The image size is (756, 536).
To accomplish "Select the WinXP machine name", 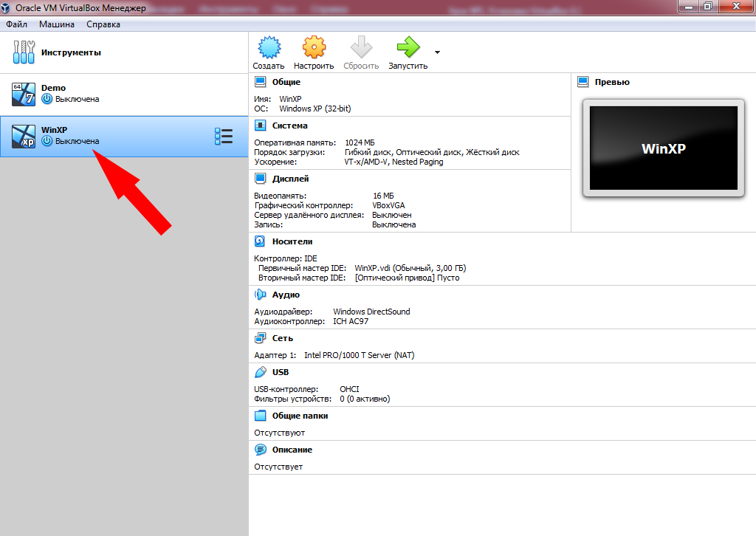I will click(x=54, y=130).
